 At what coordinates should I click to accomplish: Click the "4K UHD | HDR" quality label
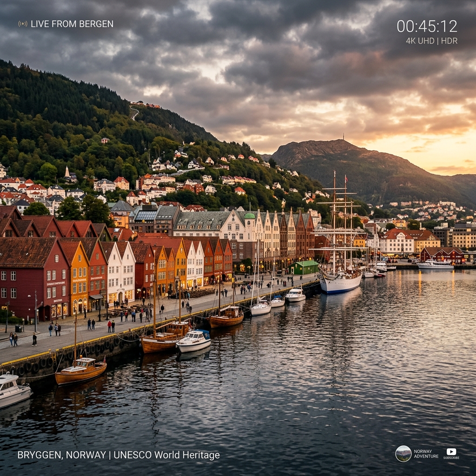click(431, 41)
